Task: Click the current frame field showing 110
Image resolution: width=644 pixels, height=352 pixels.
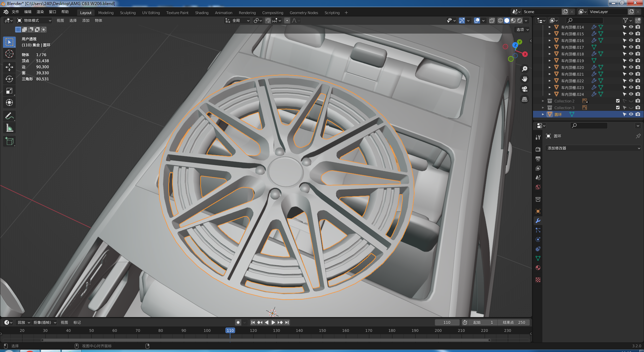Action: pyautogui.click(x=447, y=322)
